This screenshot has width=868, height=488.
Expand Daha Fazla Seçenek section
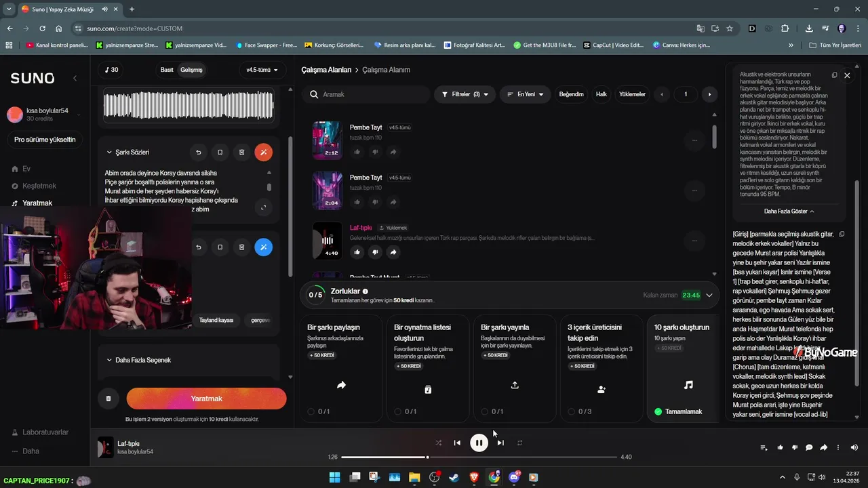138,360
